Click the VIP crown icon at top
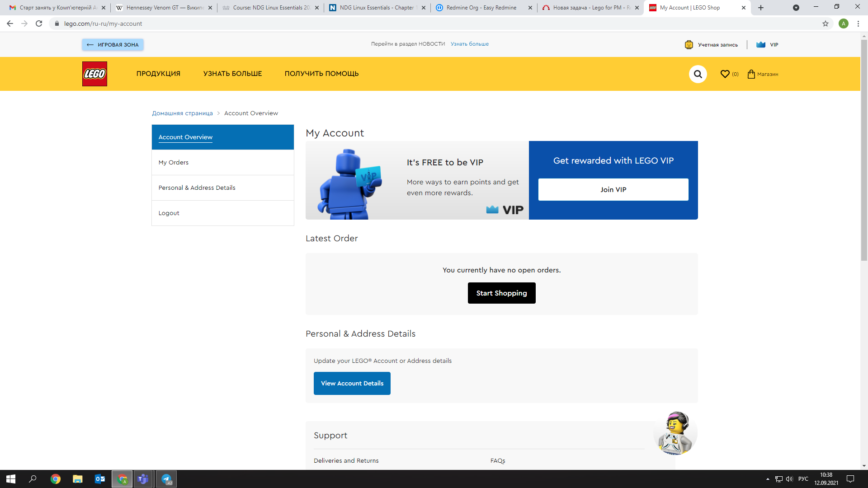The image size is (868, 488). pos(761,45)
